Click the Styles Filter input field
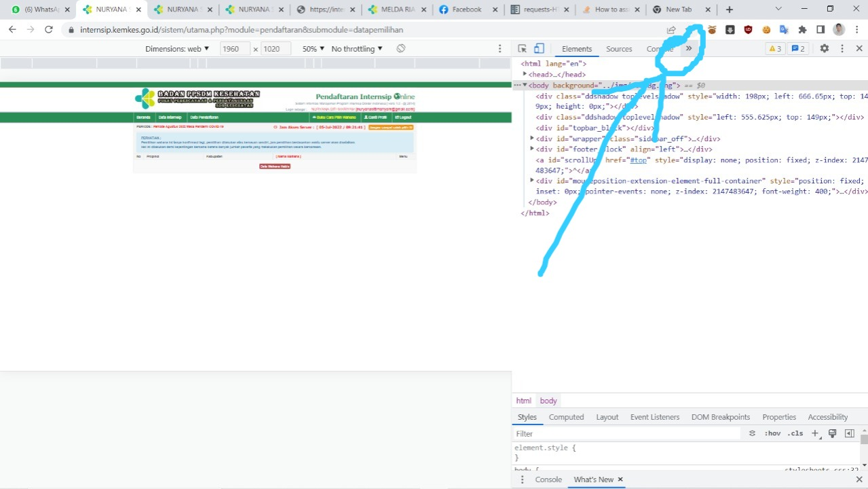Image resolution: width=868 pixels, height=489 pixels. pos(611,433)
